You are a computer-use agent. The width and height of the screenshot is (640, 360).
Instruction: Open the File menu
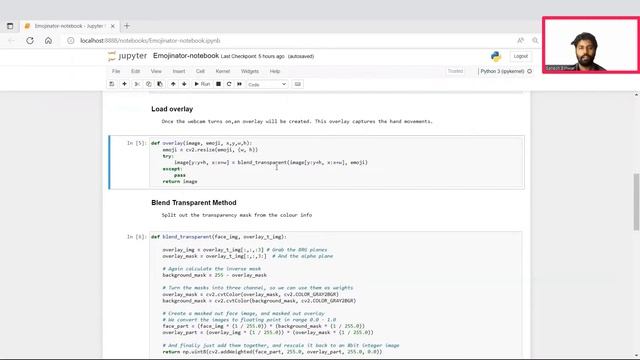pyautogui.click(x=116, y=71)
